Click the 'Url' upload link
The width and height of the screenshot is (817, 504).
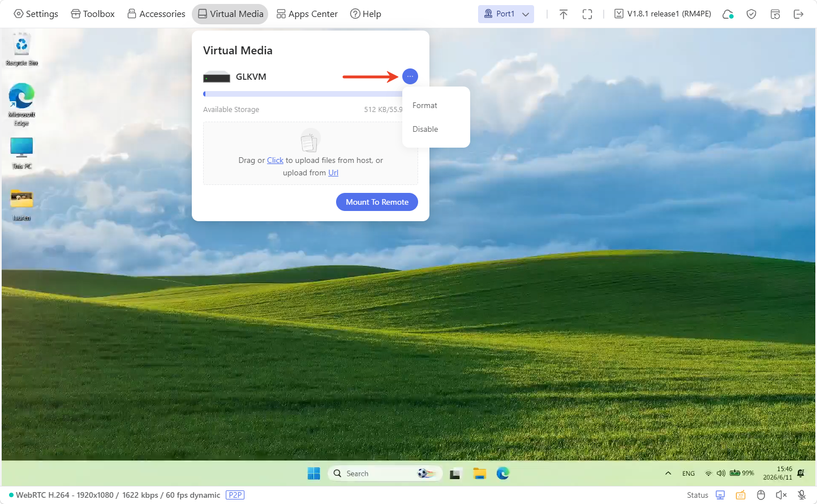pos(333,173)
